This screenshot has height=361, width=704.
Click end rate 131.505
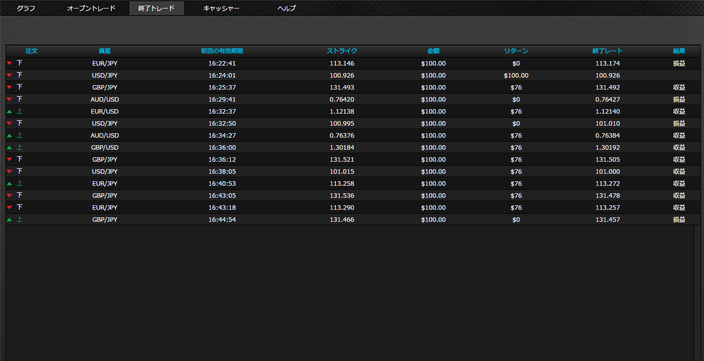coord(607,159)
